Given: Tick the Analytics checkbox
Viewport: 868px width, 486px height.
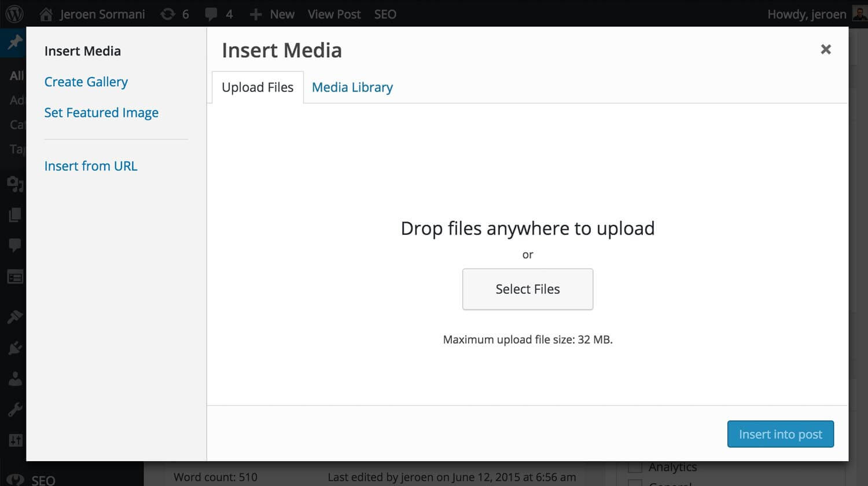Looking at the screenshot, I should [635, 467].
